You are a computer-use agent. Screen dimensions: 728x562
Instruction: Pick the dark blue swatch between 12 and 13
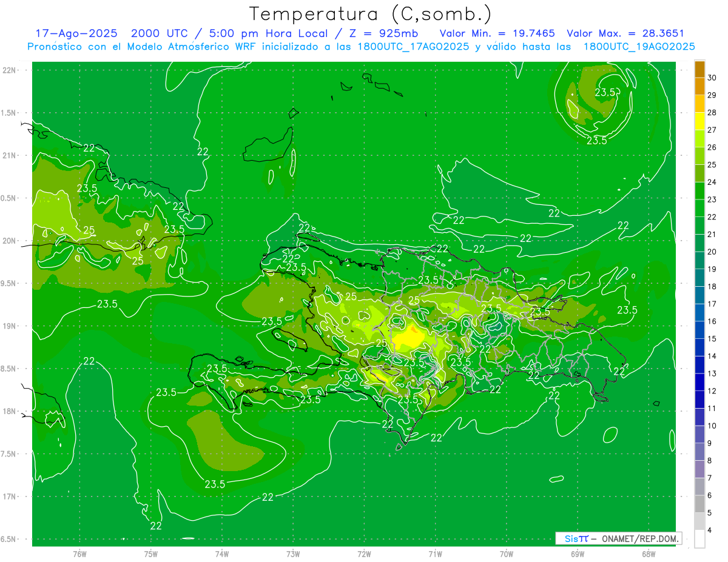699,382
